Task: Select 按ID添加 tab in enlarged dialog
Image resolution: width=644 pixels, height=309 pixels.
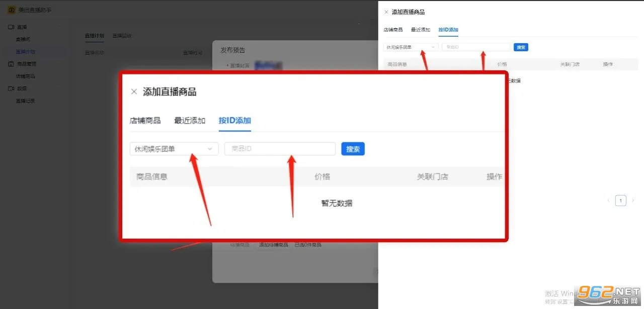Action: click(x=234, y=121)
